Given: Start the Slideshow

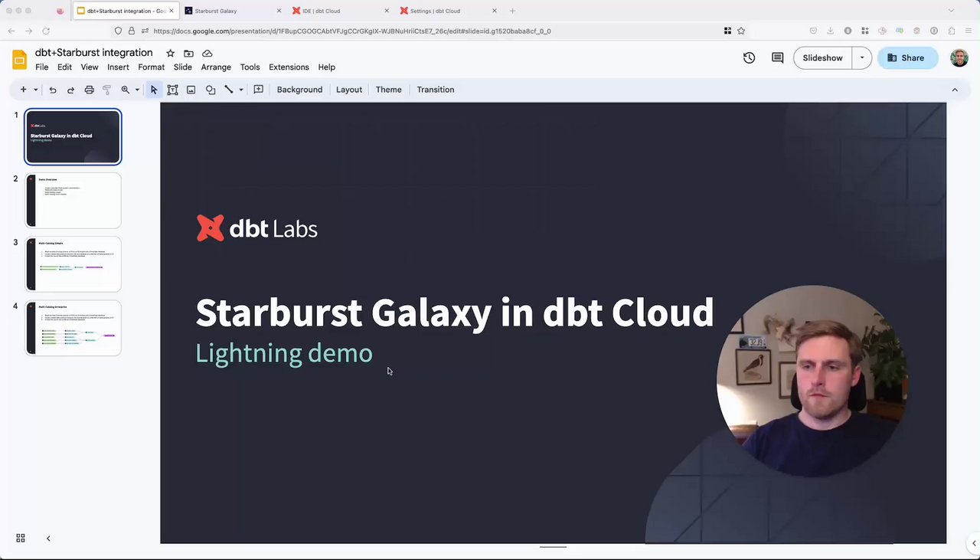Looking at the screenshot, I should 823,58.
